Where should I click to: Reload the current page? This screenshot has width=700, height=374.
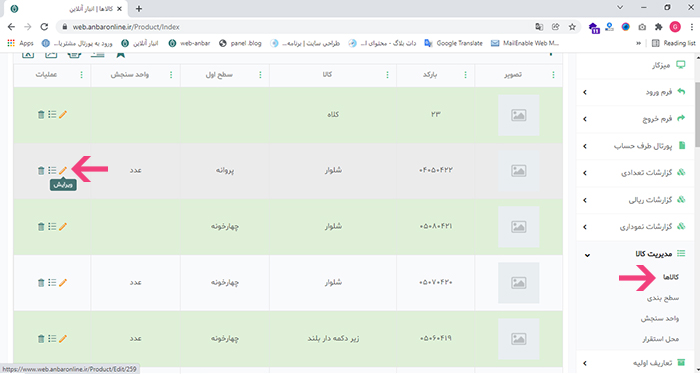tap(44, 27)
